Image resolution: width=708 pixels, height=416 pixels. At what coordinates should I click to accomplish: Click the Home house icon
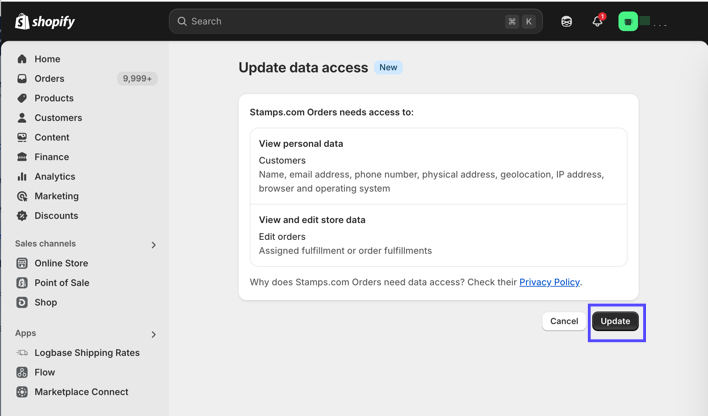pos(22,59)
